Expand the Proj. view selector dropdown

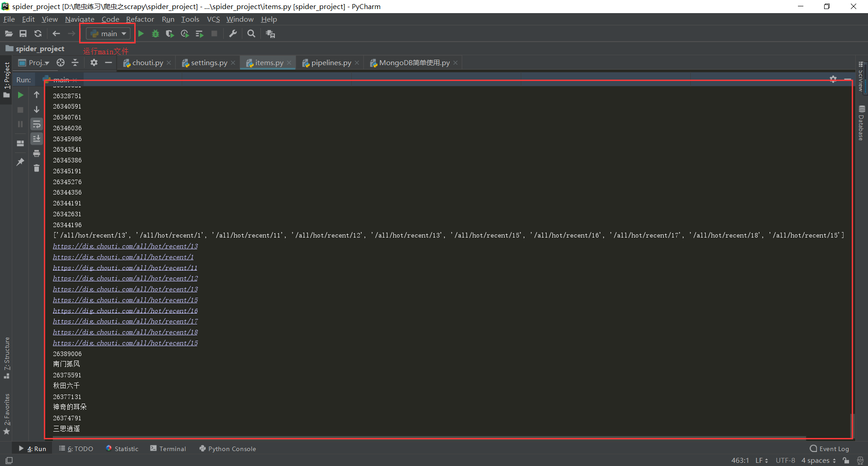[34, 62]
